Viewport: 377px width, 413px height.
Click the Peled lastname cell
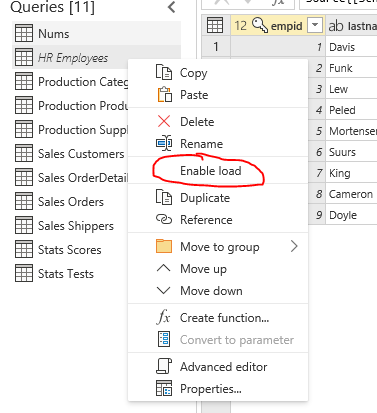coord(351,110)
